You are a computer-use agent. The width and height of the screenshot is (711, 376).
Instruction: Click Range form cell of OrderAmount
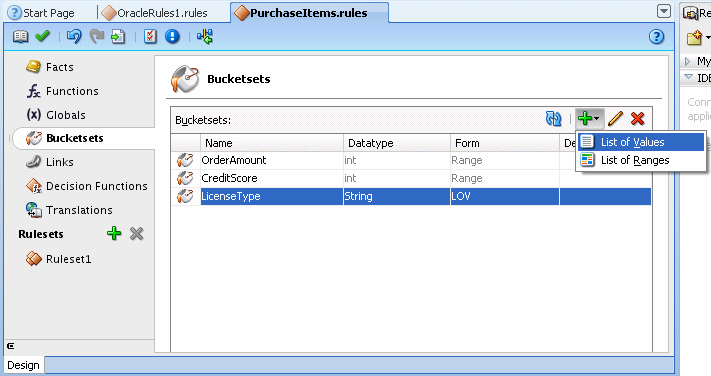point(505,160)
